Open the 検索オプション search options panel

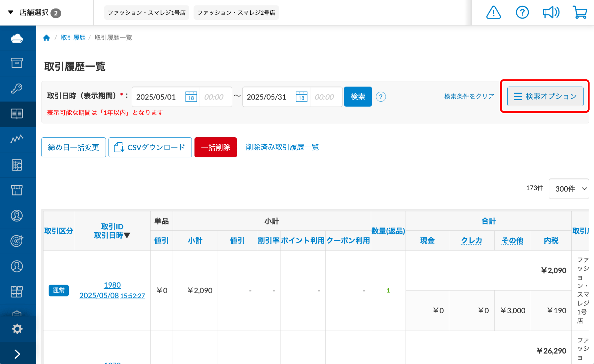pos(545,97)
